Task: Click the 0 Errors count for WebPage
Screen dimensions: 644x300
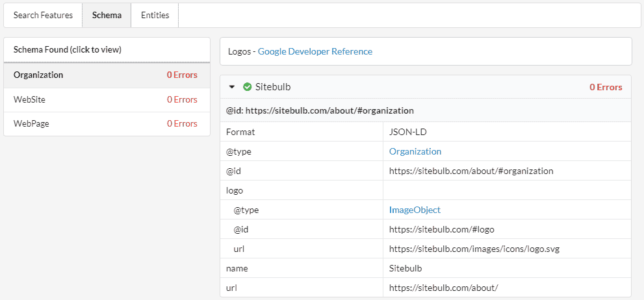Action: (182, 123)
